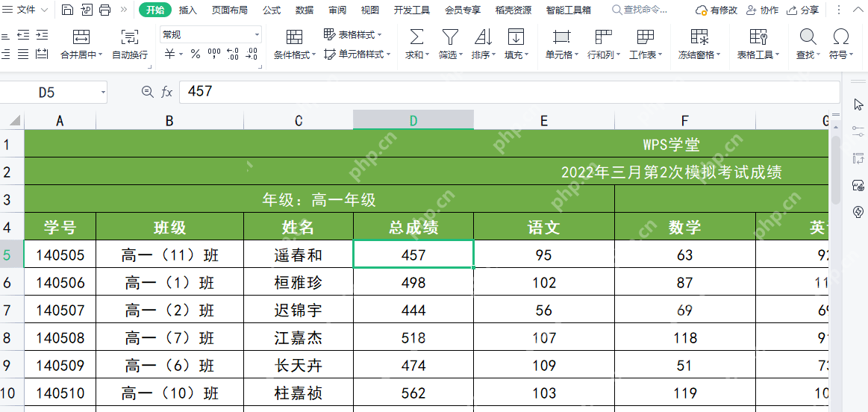Open the 智能工具箱 tab
Image resolution: width=868 pixels, height=412 pixels.
pyautogui.click(x=568, y=10)
